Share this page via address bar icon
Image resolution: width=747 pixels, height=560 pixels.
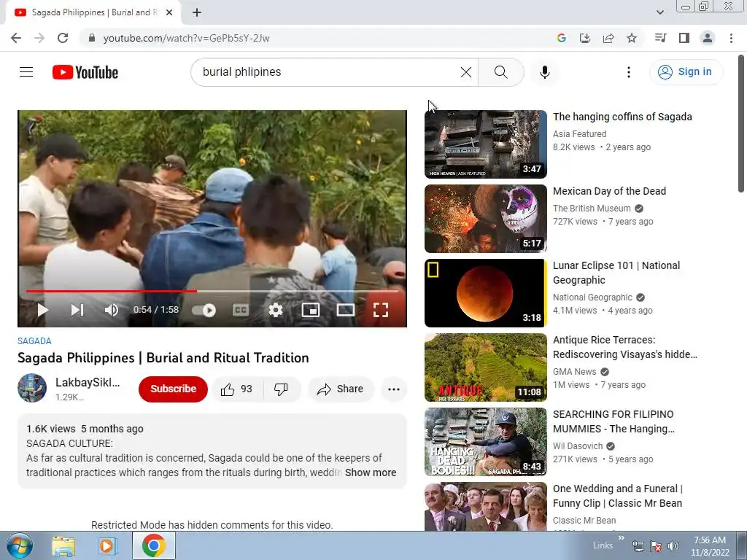608,38
